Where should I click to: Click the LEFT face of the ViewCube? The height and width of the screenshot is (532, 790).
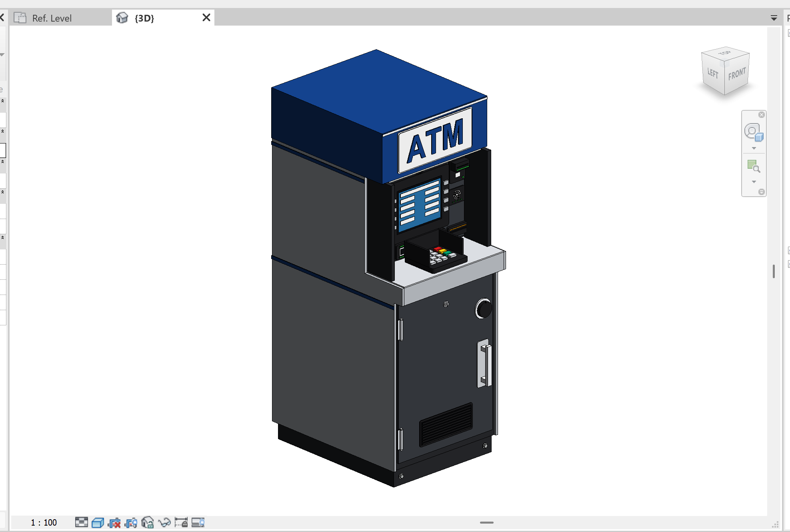(x=713, y=73)
